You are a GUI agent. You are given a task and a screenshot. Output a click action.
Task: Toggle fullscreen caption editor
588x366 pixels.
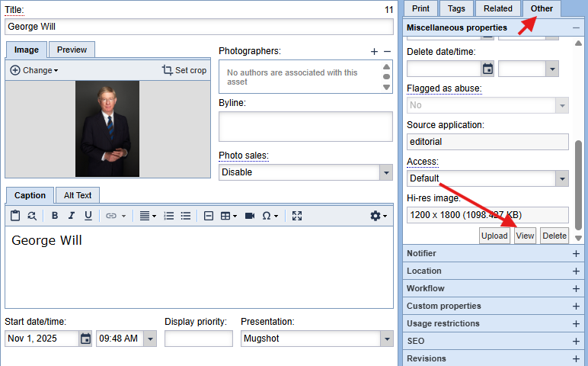point(297,216)
